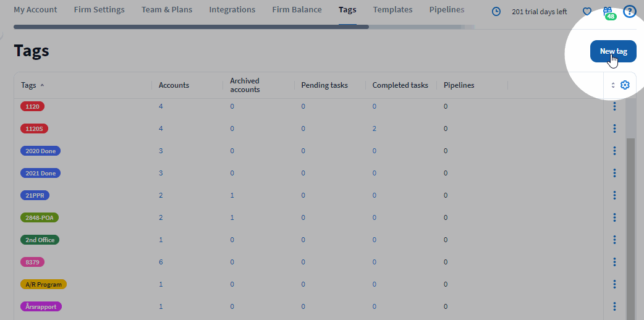Open three-dot menu for 2021 Done tag
644x320 pixels.
[x=614, y=173]
